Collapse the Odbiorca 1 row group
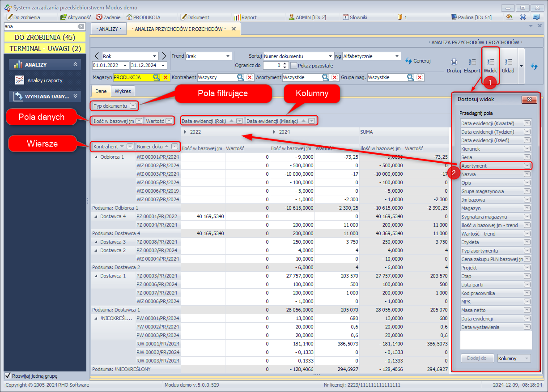548x392 pixels. point(95,157)
